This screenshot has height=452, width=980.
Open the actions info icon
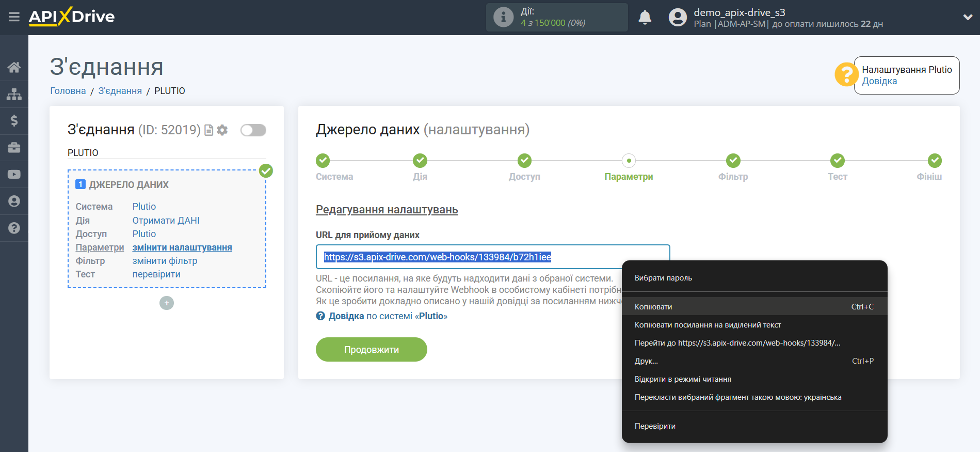pyautogui.click(x=503, y=17)
